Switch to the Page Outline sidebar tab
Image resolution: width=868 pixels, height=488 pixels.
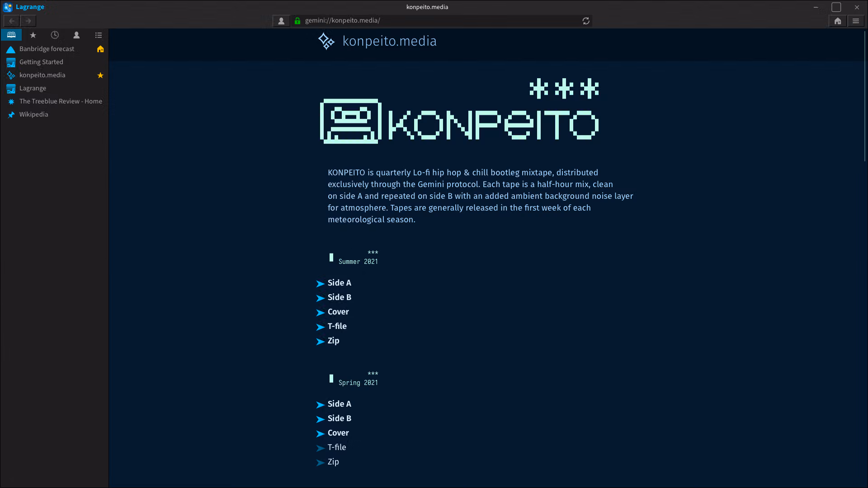point(98,35)
